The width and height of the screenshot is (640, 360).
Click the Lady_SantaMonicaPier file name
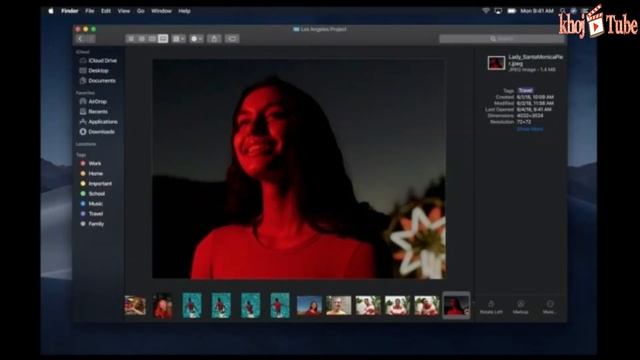[536, 60]
